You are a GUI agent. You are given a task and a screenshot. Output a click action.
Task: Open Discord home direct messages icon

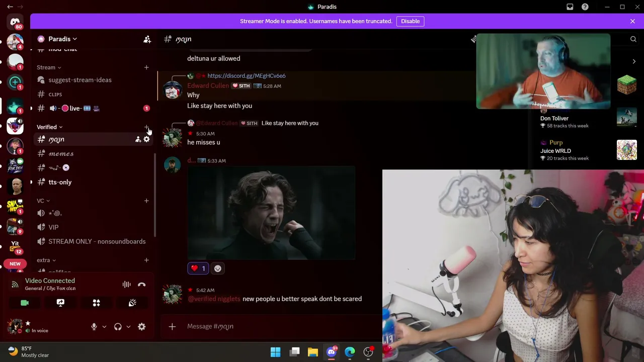(x=15, y=22)
